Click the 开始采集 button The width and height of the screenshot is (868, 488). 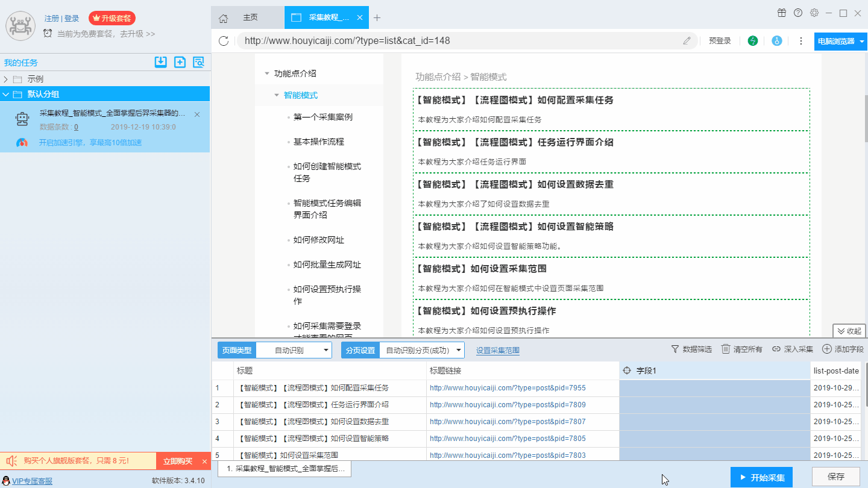click(762, 477)
